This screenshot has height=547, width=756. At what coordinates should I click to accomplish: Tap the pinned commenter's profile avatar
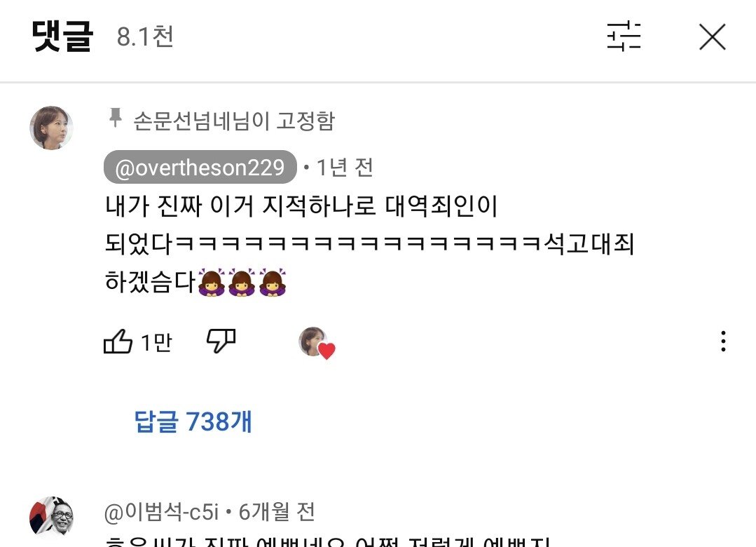(x=52, y=128)
